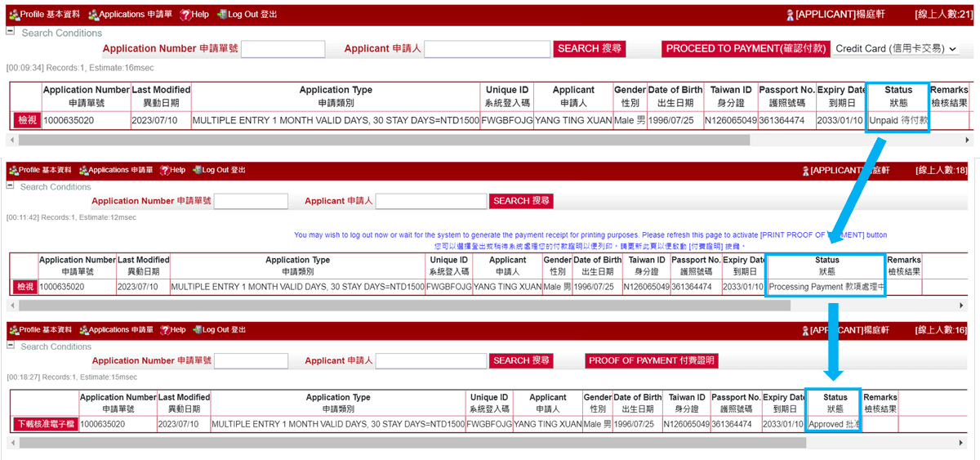The image size is (980, 460).
Task: Click horizontal scrollbar in top panel table
Action: tap(382, 140)
